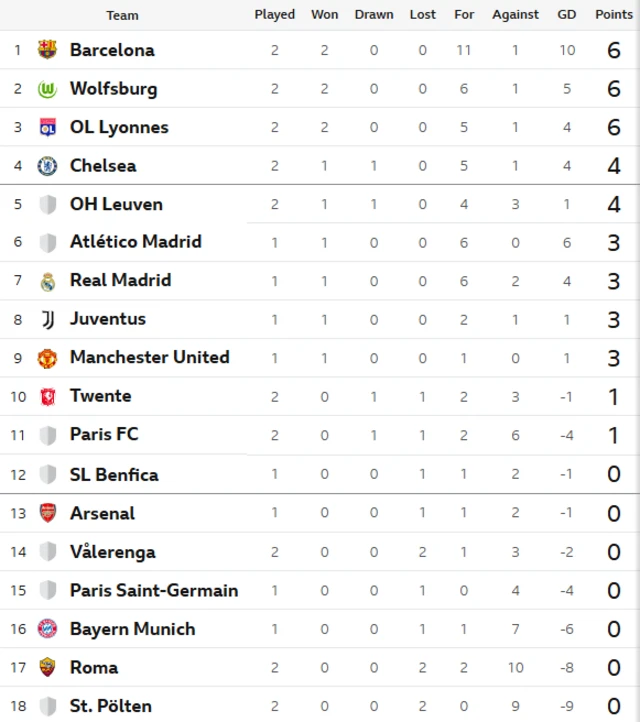Open the St. Pölten team link
The height and width of the screenshot is (722, 640).
[110, 706]
